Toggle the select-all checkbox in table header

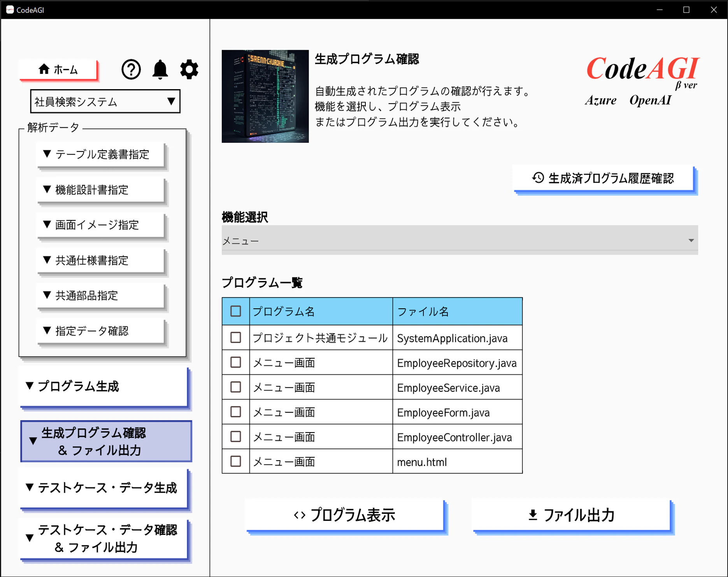coord(236,311)
